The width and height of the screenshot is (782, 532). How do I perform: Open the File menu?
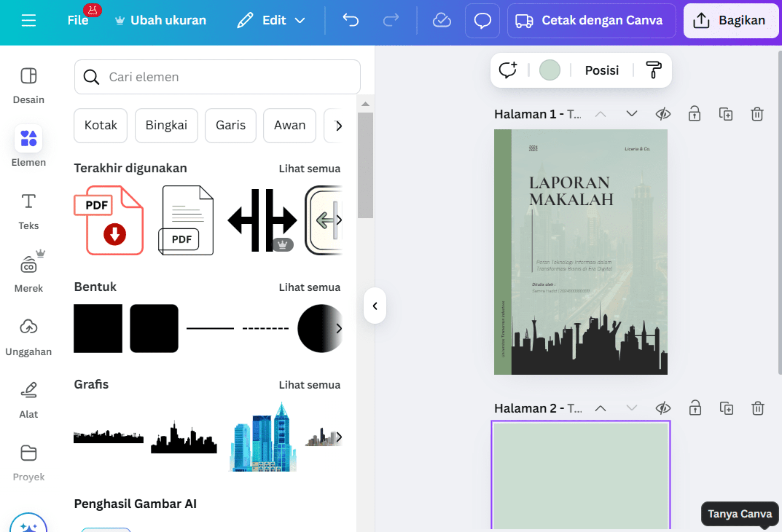click(x=78, y=20)
